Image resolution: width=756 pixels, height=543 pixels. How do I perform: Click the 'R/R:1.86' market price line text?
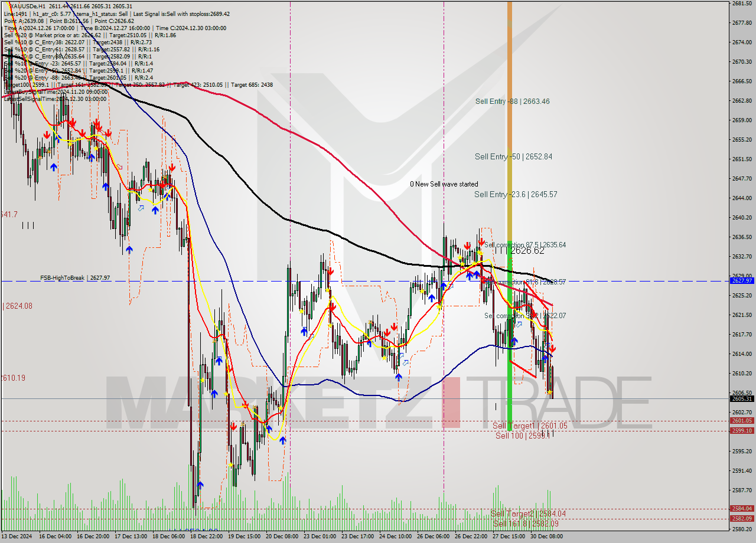(x=165, y=35)
